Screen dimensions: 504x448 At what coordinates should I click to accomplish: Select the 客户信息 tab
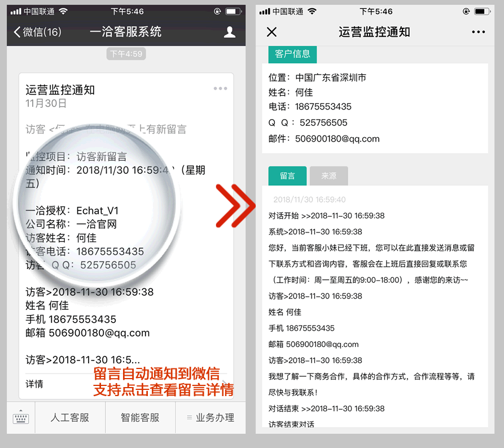pyautogui.click(x=292, y=54)
